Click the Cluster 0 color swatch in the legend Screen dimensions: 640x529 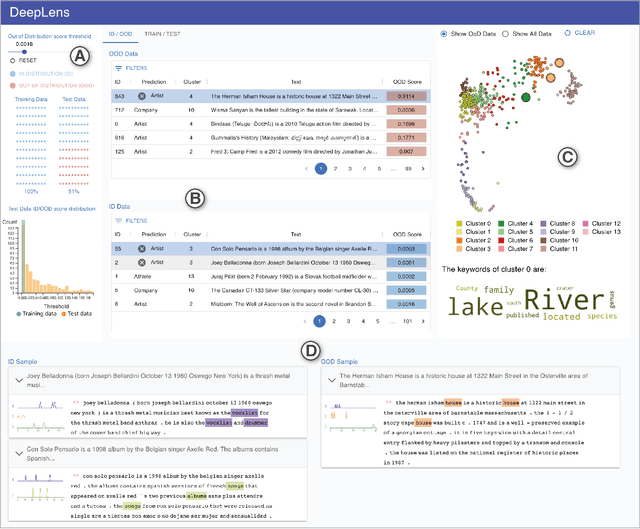click(459, 224)
